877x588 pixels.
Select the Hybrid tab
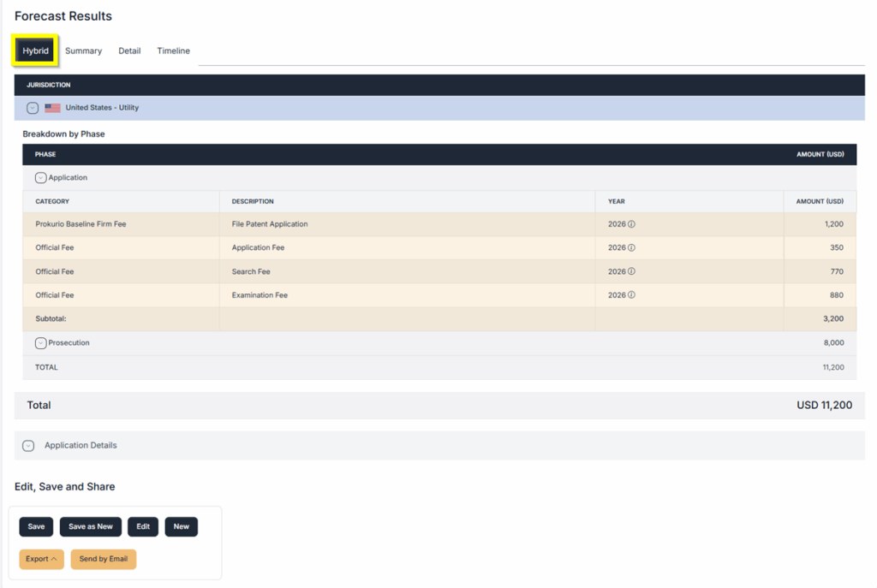36,51
